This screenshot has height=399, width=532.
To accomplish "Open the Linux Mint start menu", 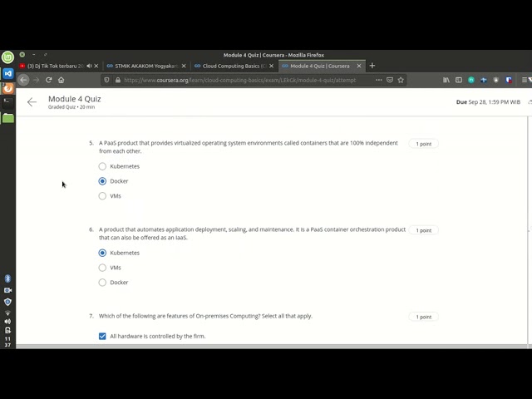I will coord(7,57).
